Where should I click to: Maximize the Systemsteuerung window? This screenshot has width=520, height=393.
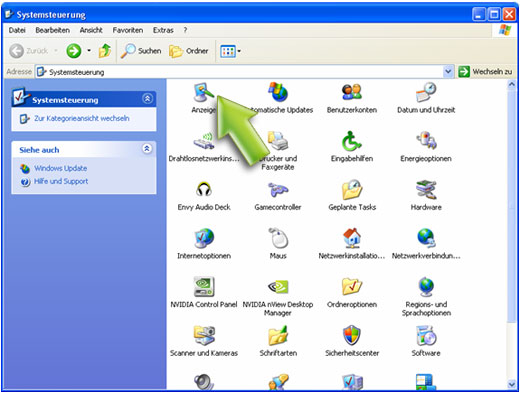click(x=494, y=14)
